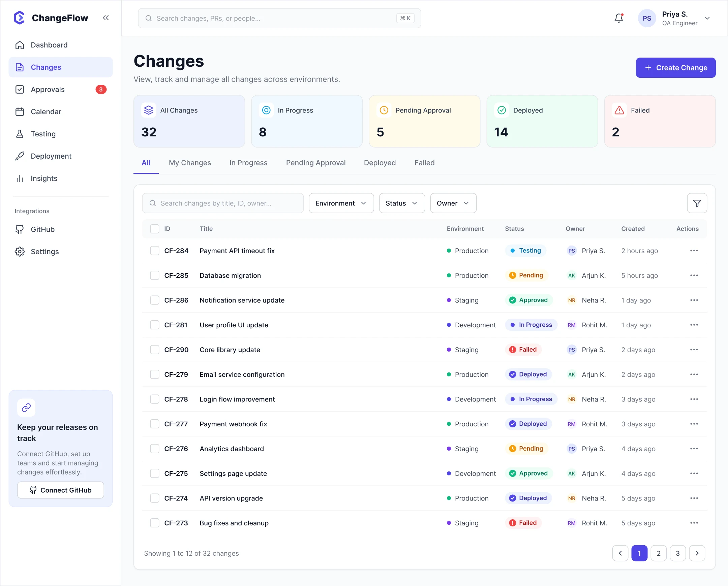728x586 pixels.
Task: Open the Testing flask page
Action: pos(60,134)
